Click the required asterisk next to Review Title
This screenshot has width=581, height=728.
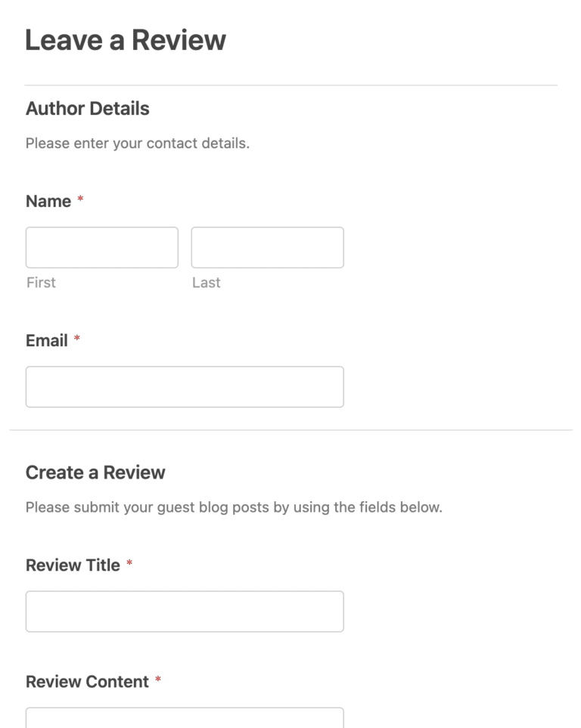(130, 562)
